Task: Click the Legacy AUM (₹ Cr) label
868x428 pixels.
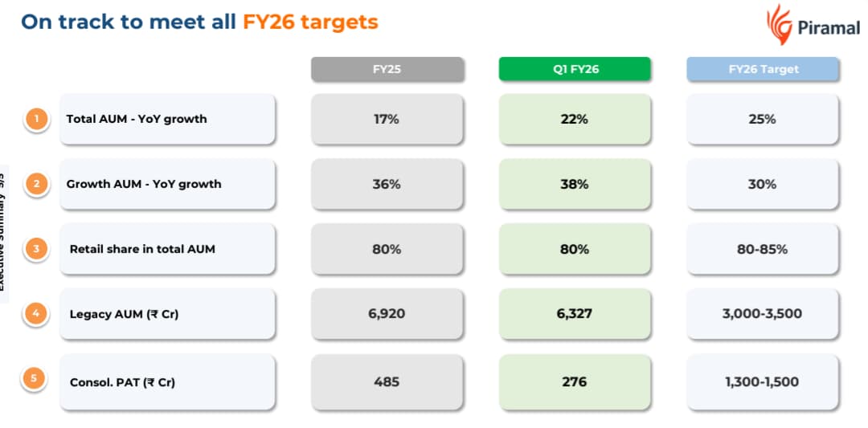Action: click(x=124, y=314)
